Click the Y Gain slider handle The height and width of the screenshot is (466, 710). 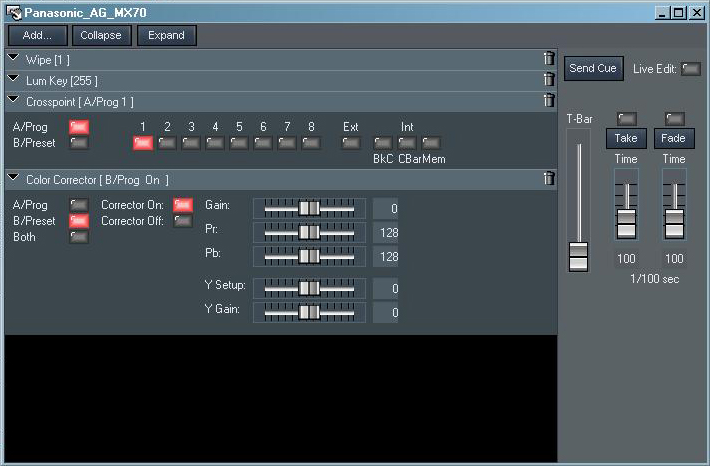[309, 312]
